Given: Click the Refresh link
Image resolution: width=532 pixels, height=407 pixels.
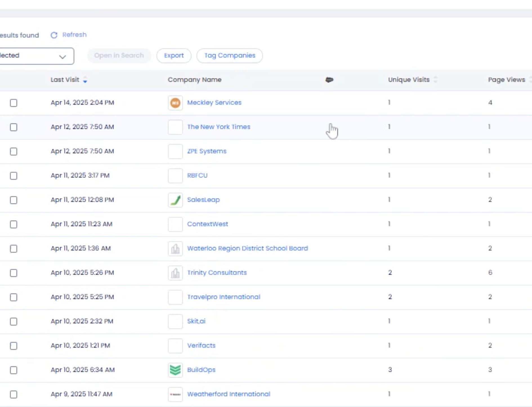Looking at the screenshot, I should coord(74,35).
